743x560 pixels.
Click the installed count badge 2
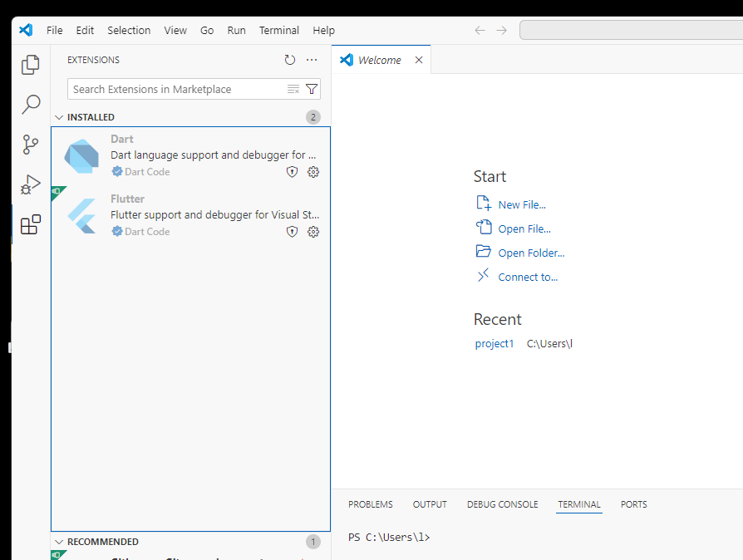pos(312,117)
